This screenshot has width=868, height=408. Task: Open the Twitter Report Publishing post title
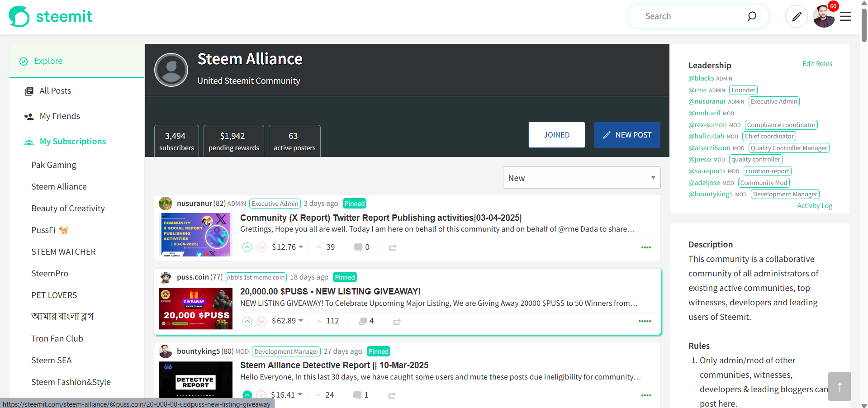(381, 218)
